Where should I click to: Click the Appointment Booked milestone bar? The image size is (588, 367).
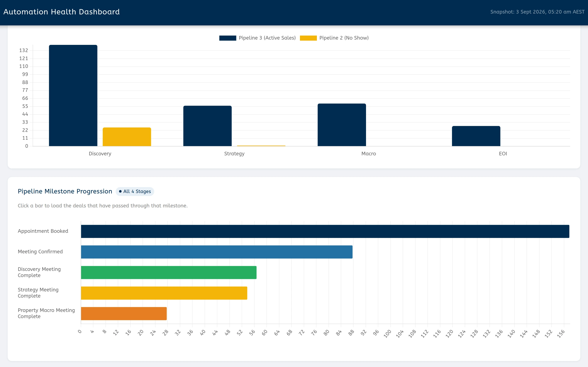325,231
